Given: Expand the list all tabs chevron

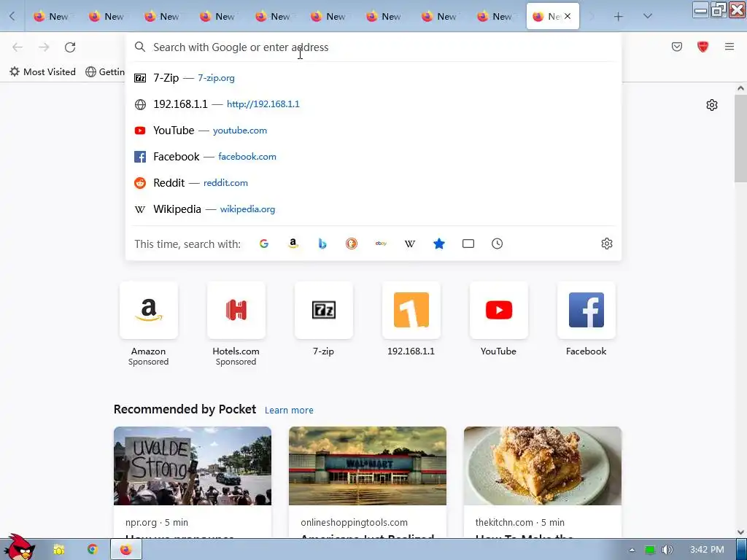Looking at the screenshot, I should [x=648, y=16].
